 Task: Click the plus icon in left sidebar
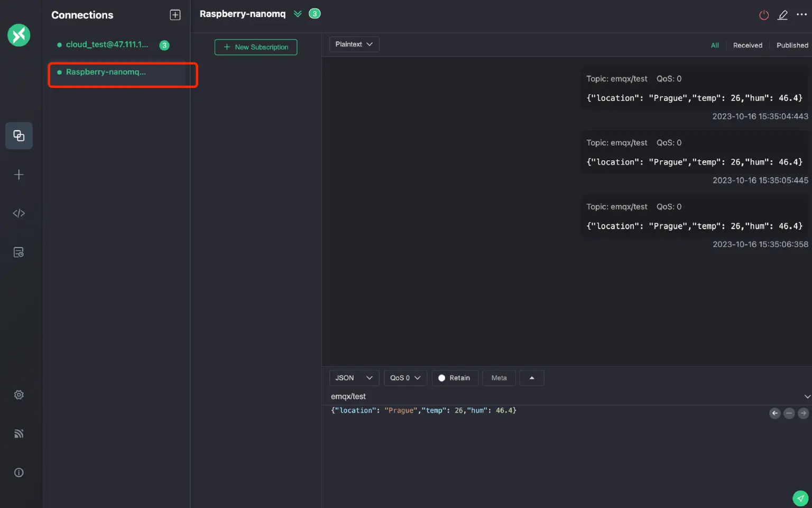pos(19,175)
